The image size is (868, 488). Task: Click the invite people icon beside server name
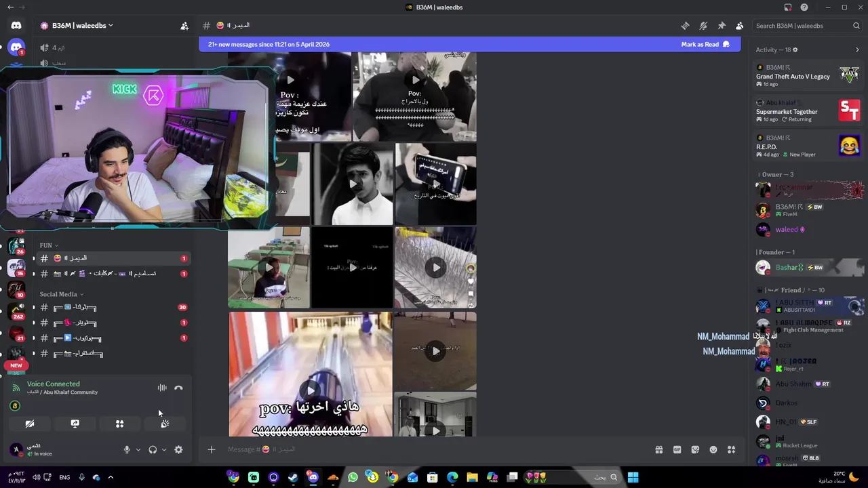[x=184, y=26]
